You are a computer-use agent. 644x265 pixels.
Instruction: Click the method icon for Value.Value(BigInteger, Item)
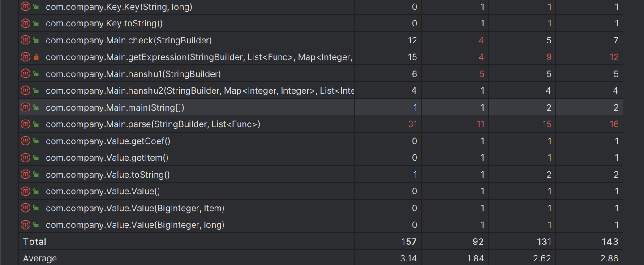(x=26, y=208)
